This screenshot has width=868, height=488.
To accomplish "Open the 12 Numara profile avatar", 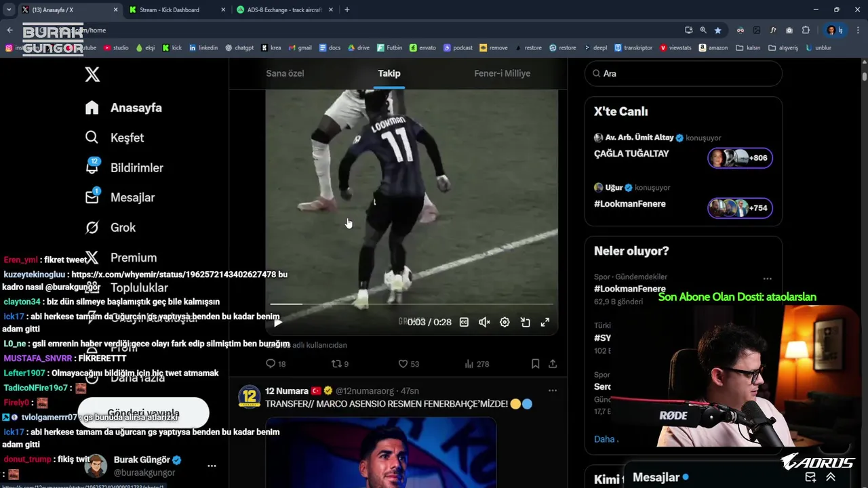I will [250, 396].
